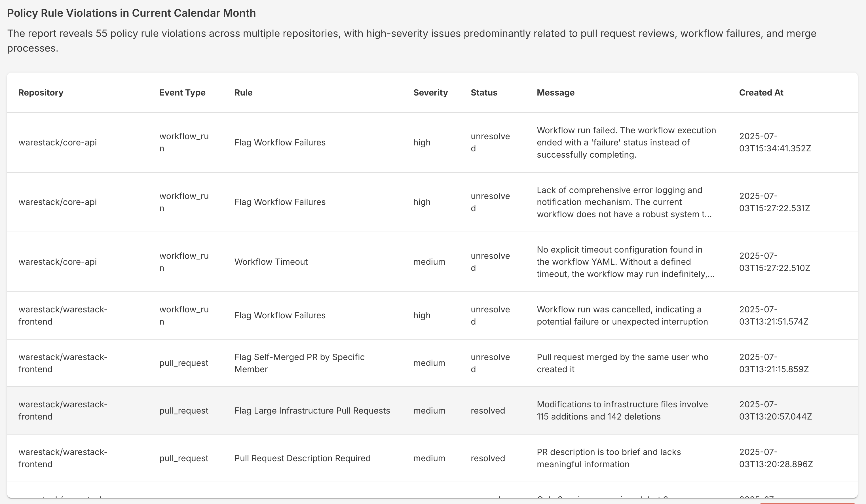This screenshot has height=504, width=866.
Task: Select the 'Workflow run was cancelled' message
Action: tap(622, 315)
